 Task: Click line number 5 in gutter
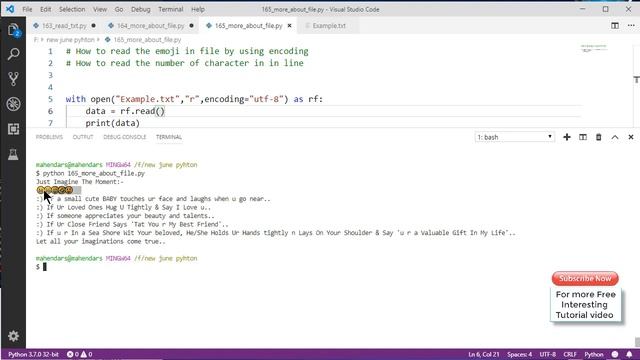50,99
